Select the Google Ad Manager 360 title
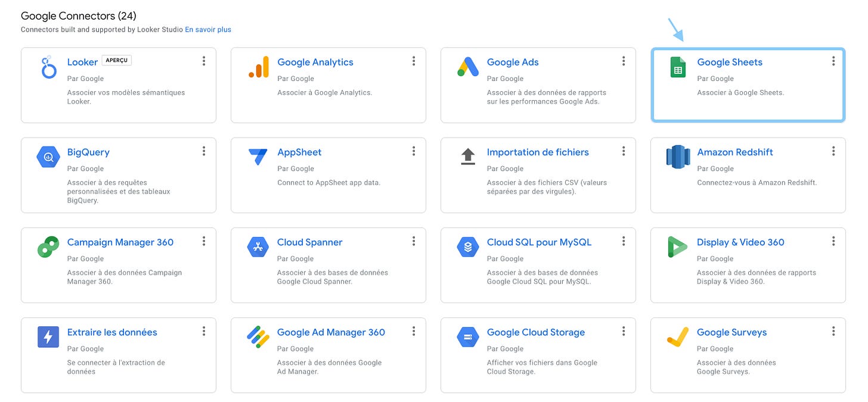This screenshot has width=868, height=402. pos(331,332)
